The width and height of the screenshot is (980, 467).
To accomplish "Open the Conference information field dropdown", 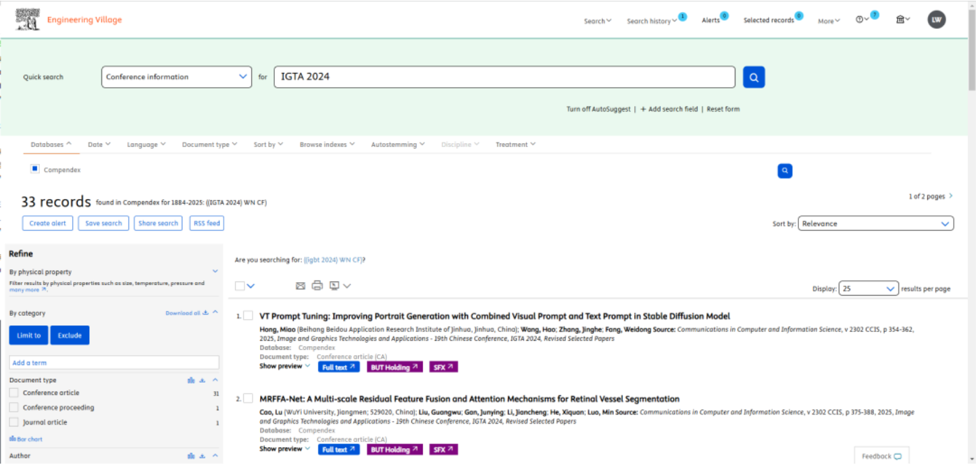I will [178, 77].
